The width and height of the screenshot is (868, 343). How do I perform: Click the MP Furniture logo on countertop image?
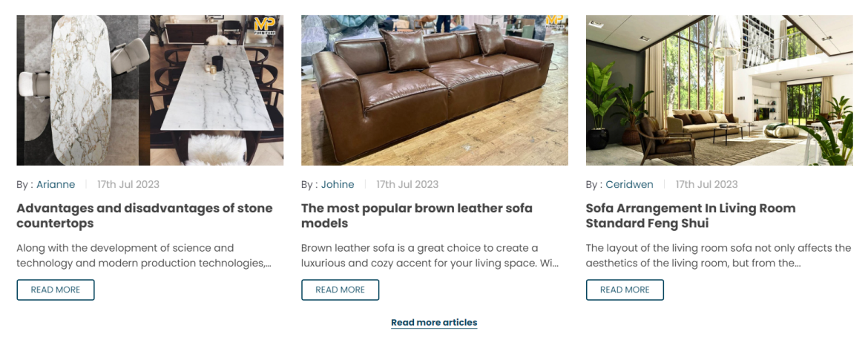[264, 25]
